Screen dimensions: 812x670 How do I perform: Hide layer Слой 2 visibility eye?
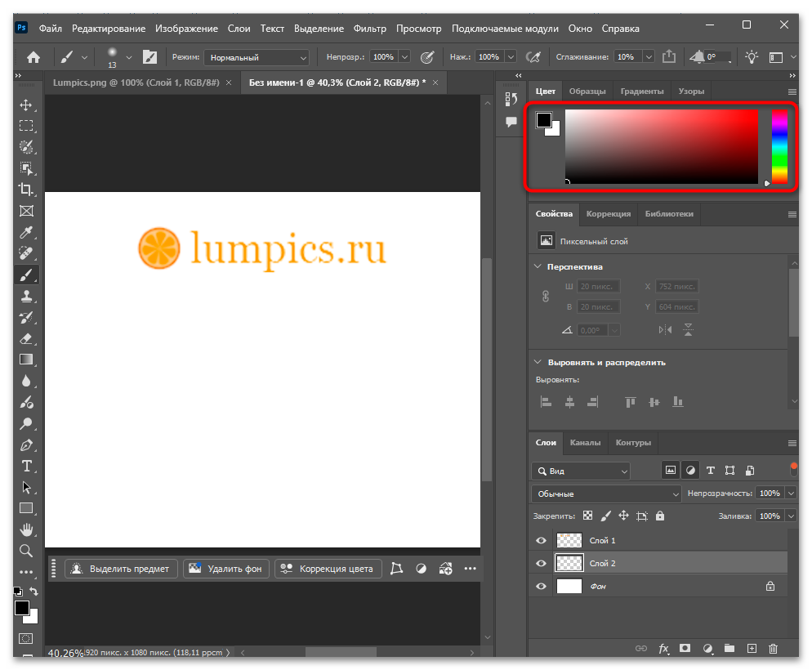coord(541,563)
